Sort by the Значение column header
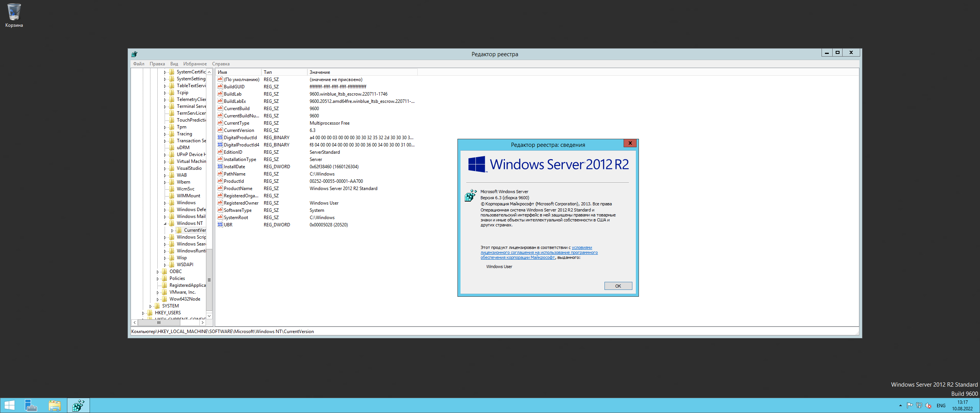Screen dimensions: 980x413 point(362,72)
